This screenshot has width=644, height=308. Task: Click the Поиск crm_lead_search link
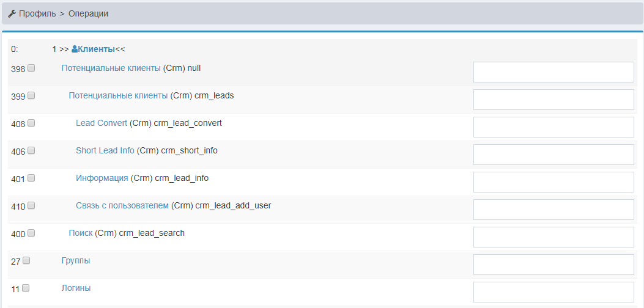(81, 233)
